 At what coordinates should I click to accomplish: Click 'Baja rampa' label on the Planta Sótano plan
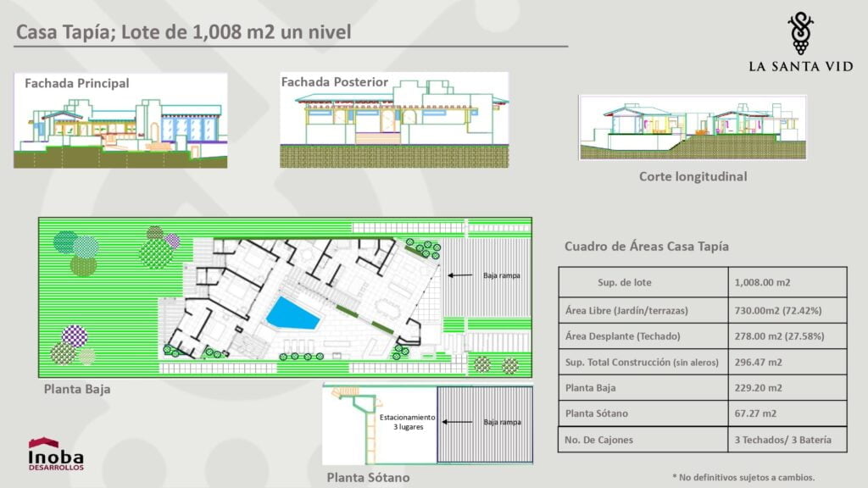coord(502,422)
